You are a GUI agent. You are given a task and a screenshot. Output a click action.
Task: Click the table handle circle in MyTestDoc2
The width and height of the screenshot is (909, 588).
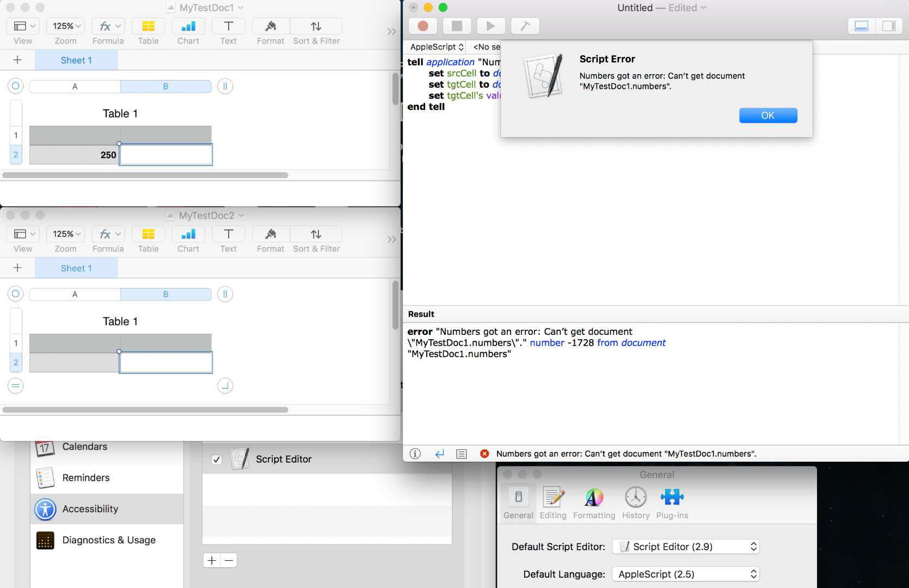[16, 294]
